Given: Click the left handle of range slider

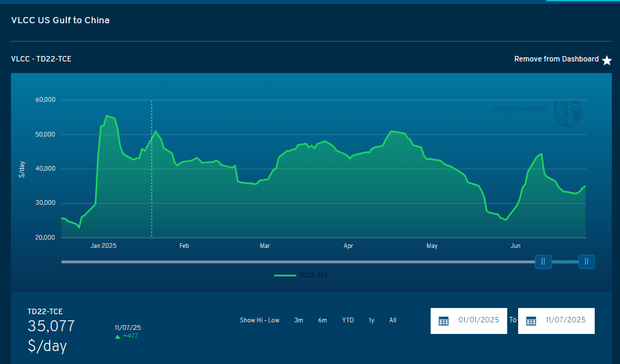Looking at the screenshot, I should point(543,262).
